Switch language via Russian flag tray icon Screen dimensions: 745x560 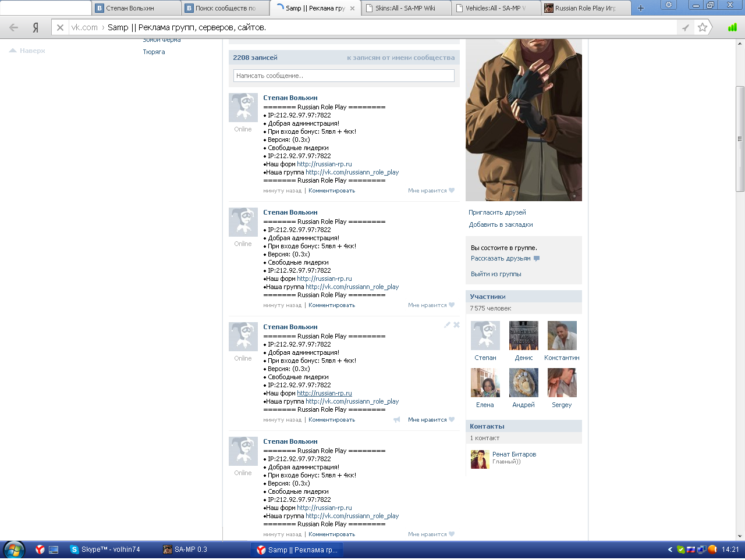691,550
